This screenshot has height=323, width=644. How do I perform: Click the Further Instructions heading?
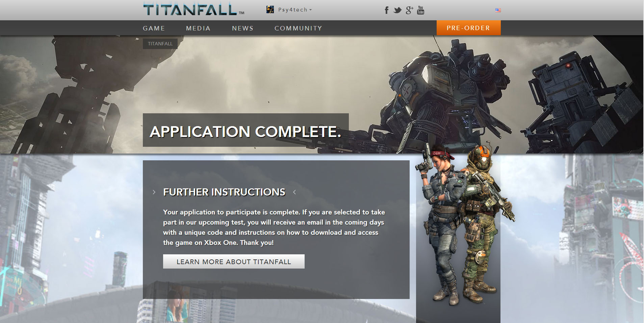[x=224, y=192]
